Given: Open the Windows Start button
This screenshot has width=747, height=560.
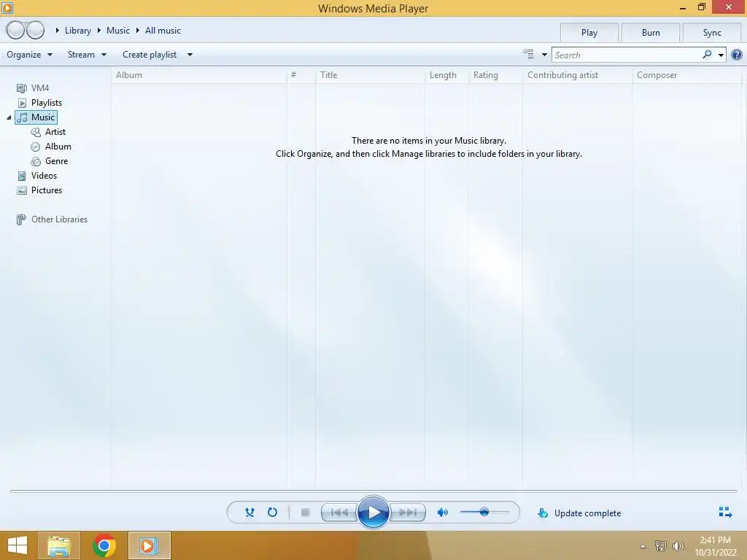Looking at the screenshot, I should coord(18,545).
